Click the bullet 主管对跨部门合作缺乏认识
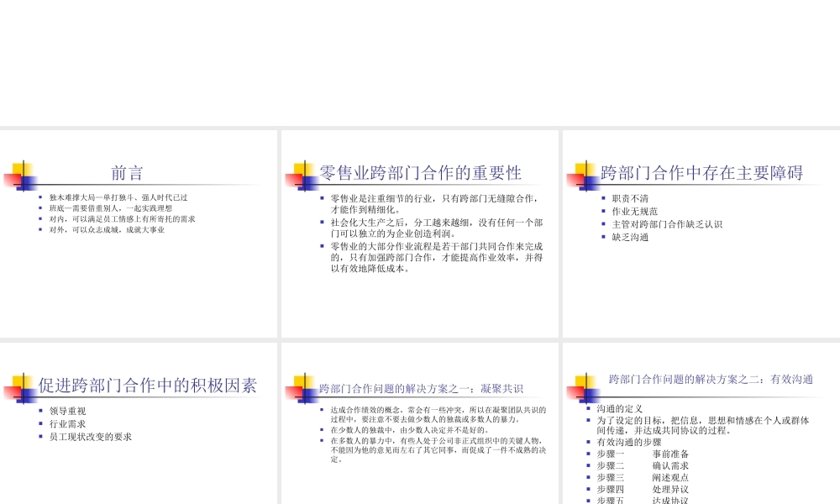 pyautogui.click(x=667, y=224)
